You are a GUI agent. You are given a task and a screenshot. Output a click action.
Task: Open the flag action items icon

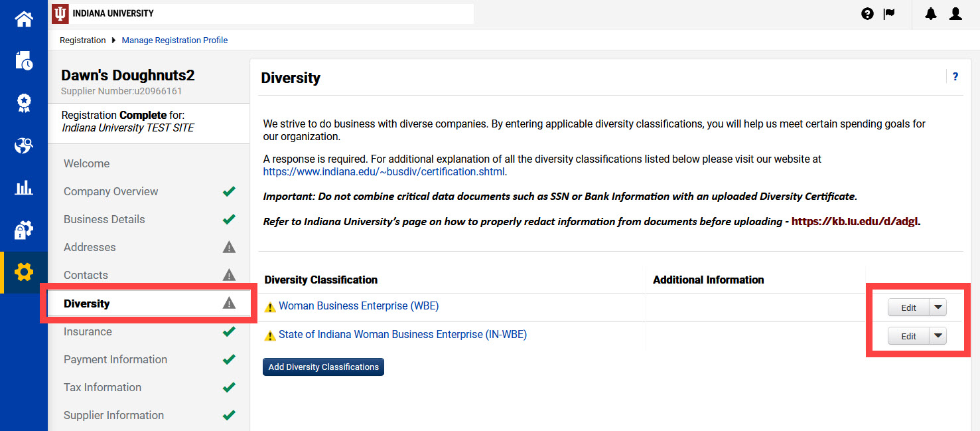pos(889,13)
